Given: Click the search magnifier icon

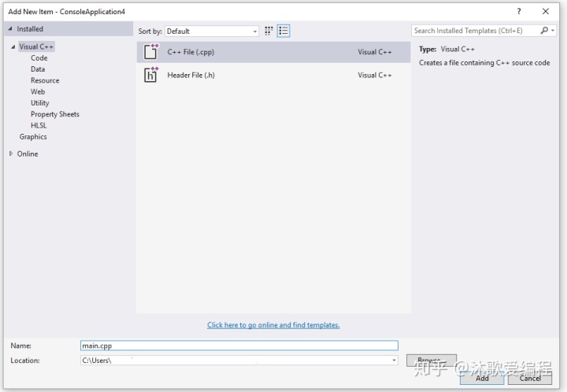Looking at the screenshot, I should (544, 31).
